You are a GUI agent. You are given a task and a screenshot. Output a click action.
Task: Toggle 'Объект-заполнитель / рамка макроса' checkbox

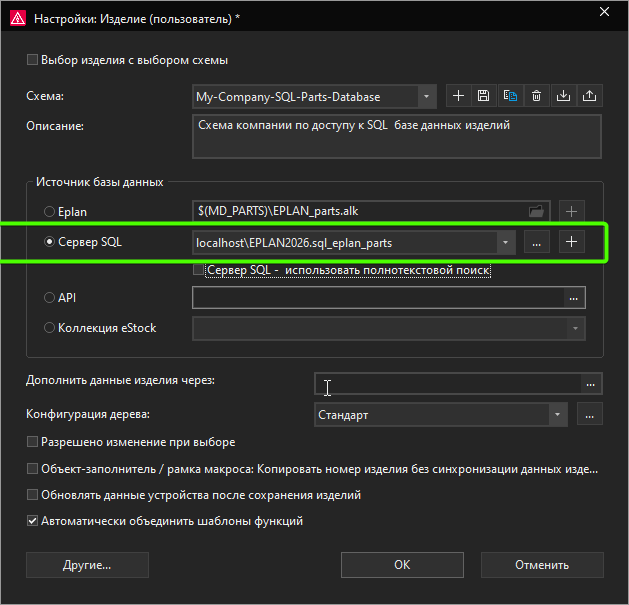coord(32,469)
